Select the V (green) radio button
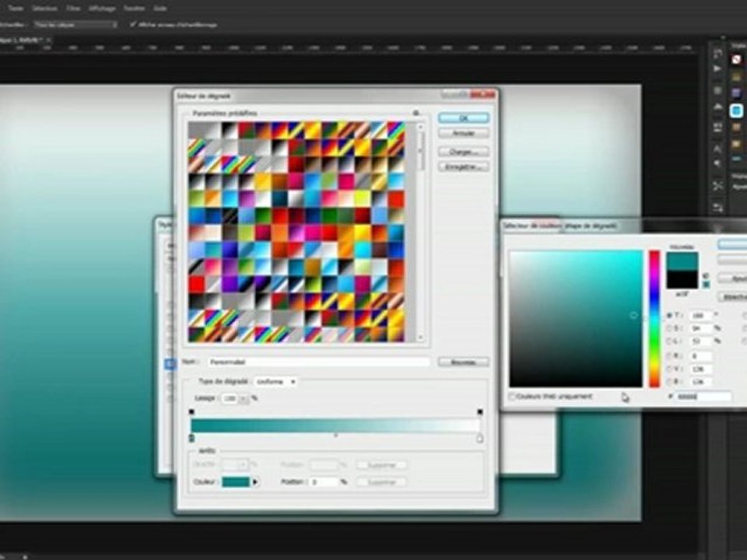Image resolution: width=747 pixels, height=560 pixels. (x=669, y=369)
